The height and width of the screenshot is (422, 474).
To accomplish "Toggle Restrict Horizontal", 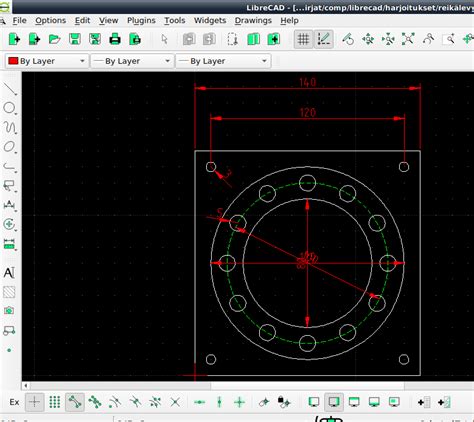I will click(199, 402).
